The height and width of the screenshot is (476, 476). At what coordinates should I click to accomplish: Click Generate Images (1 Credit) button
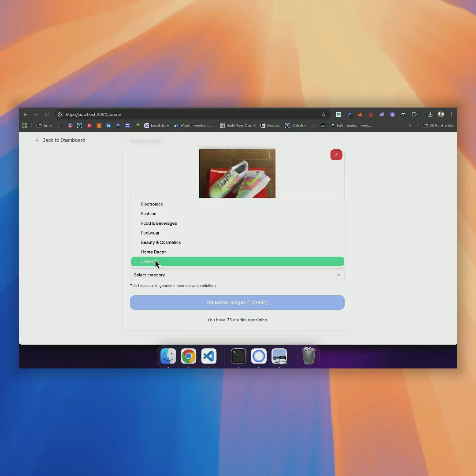click(x=237, y=302)
